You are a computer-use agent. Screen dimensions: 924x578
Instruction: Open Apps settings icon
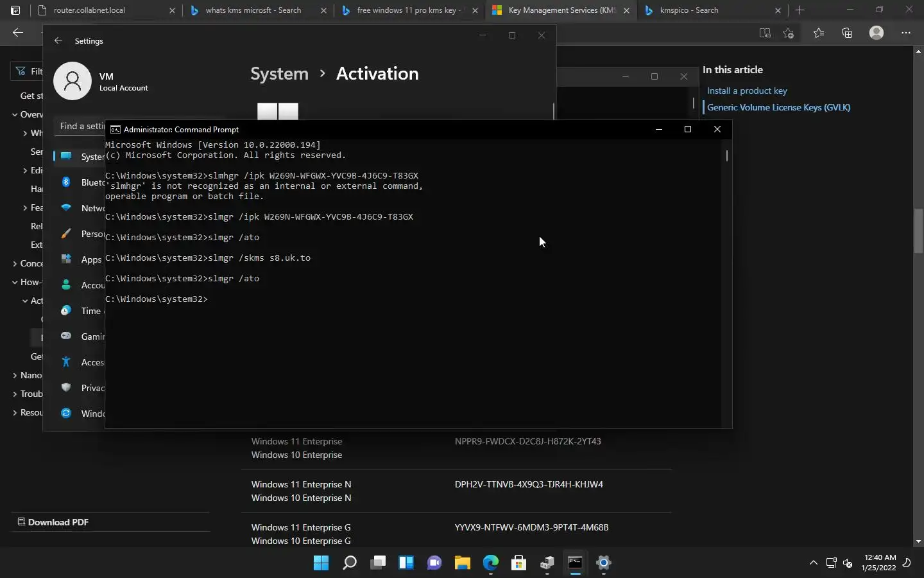[x=66, y=259]
